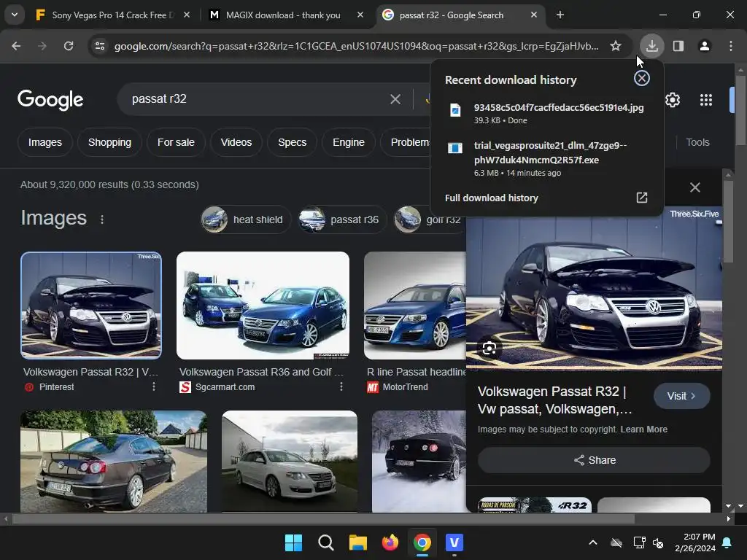747x560 pixels.
Task: Select the Images filter chip
Action: click(44, 142)
